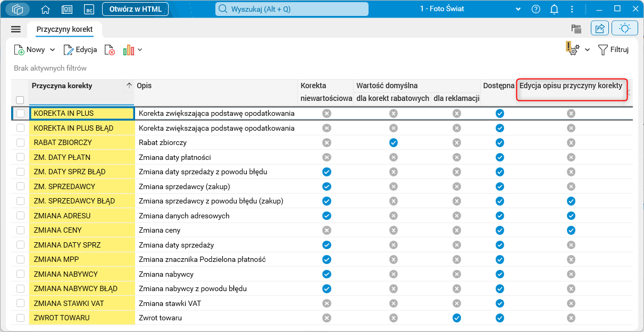The height and width of the screenshot is (332, 644).
Task: Expand the Nowy dropdown arrow
Action: pos(52,50)
